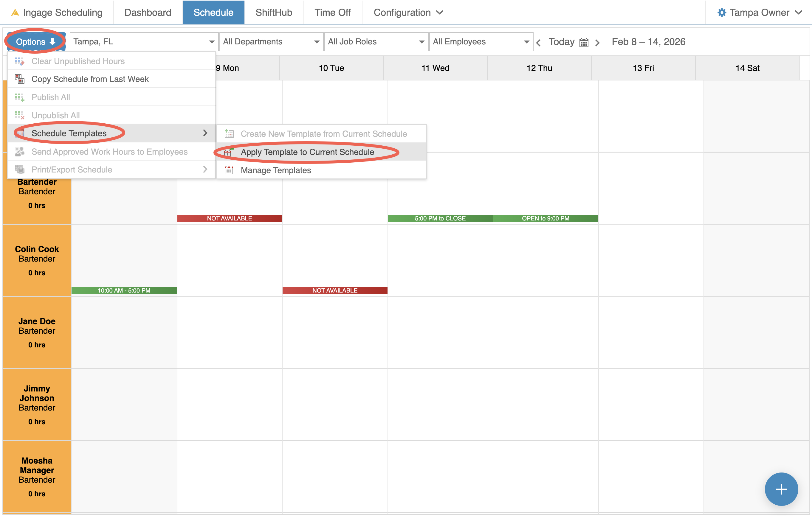The width and height of the screenshot is (812, 516).
Task: Click the gear icon beside Tampa Owner
Action: pos(721,13)
